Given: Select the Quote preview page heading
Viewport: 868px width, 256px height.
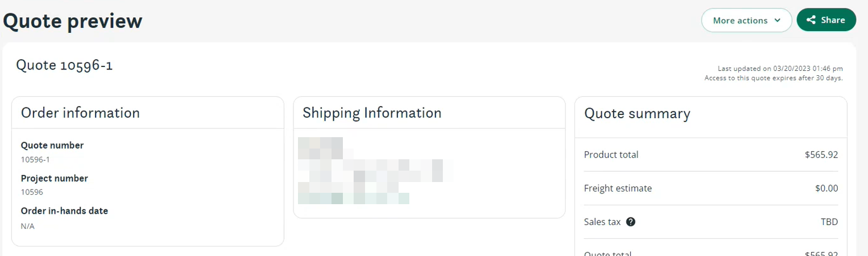Looking at the screenshot, I should coord(73,21).
